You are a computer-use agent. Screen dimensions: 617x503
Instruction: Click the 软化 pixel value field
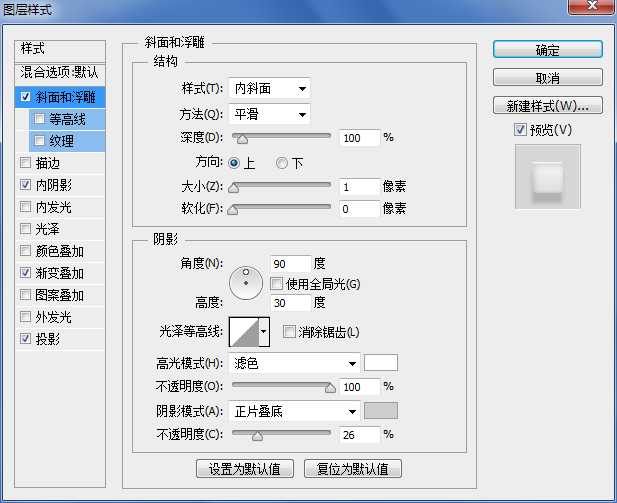(x=360, y=209)
